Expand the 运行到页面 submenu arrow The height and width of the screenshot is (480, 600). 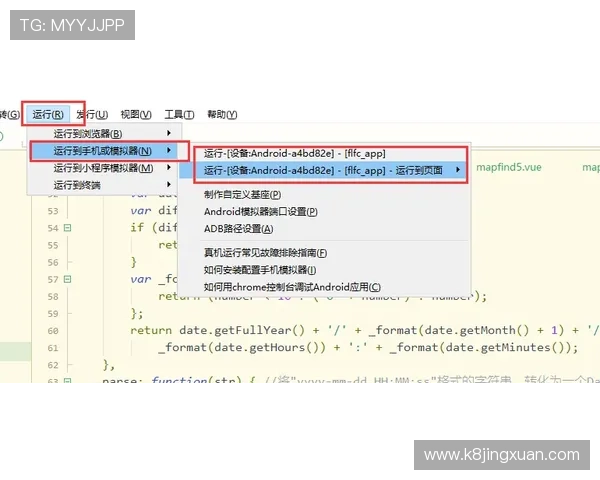coord(458,171)
